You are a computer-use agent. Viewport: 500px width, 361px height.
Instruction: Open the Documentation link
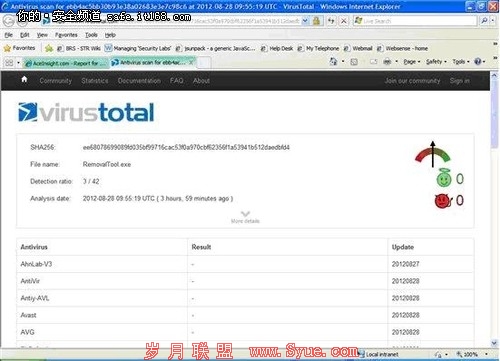point(139,81)
